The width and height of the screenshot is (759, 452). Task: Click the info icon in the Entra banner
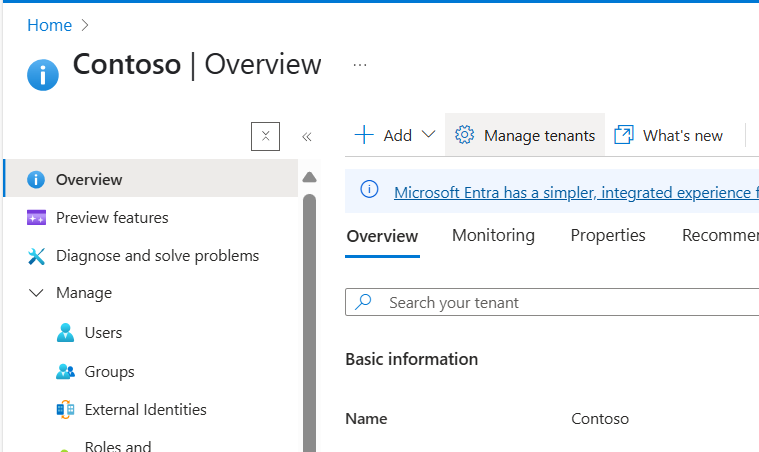(x=369, y=189)
